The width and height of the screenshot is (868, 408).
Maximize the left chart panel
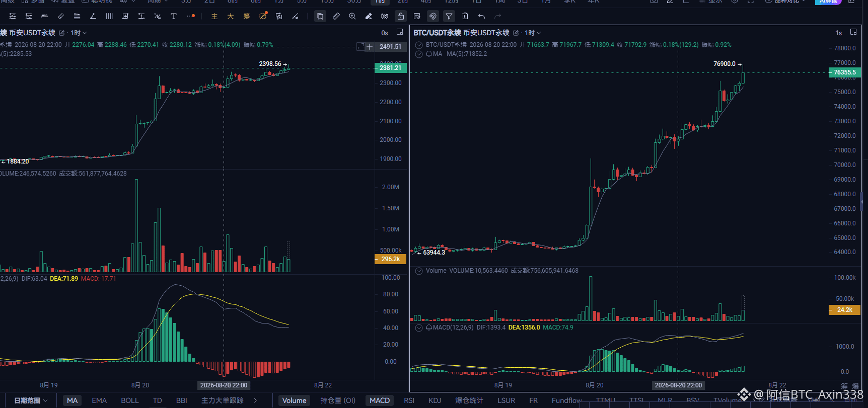tap(400, 32)
